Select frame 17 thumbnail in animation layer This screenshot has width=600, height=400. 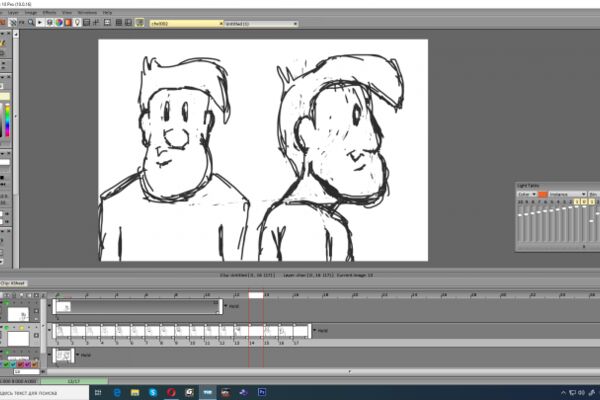click(x=300, y=331)
